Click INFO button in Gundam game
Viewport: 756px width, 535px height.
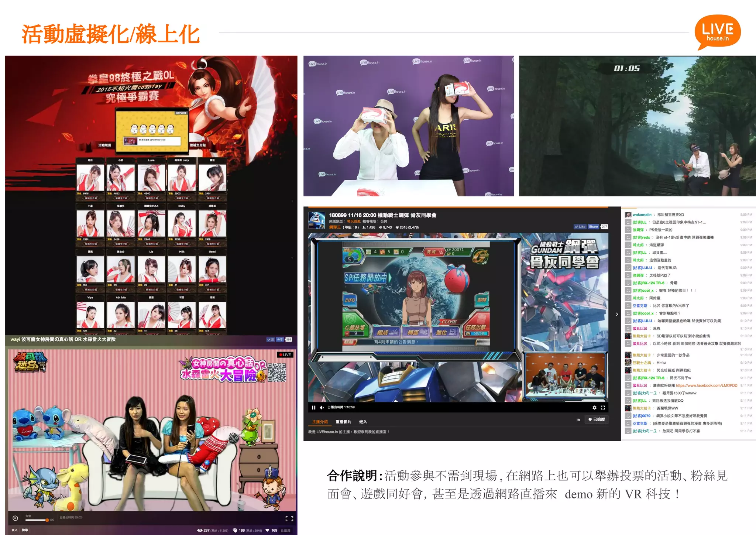click(x=350, y=300)
